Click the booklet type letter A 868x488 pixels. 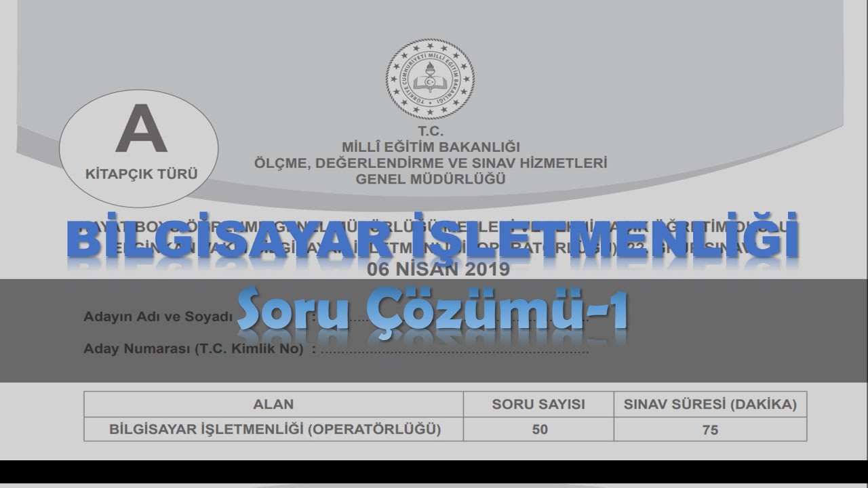[141, 129]
